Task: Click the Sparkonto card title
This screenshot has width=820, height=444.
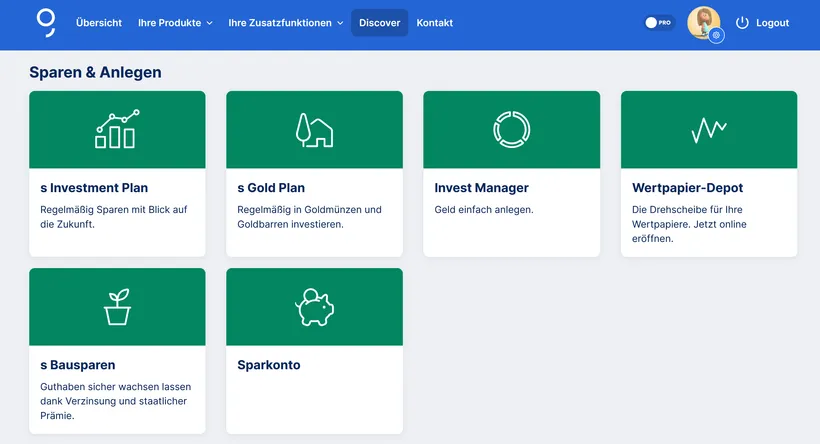Action: [x=269, y=365]
